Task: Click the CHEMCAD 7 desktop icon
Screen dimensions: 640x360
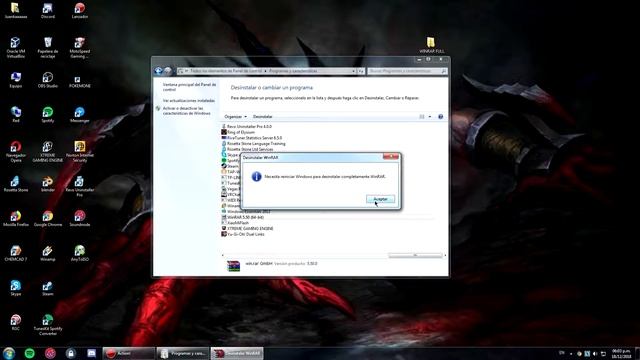Action: (x=16, y=253)
